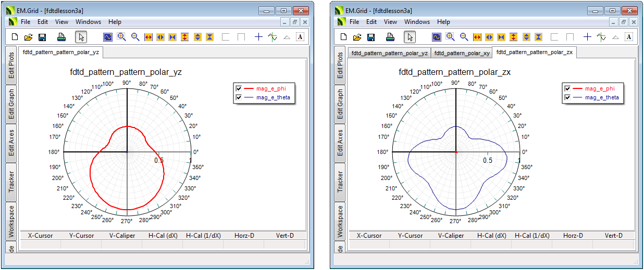Viewport: 644px width, 270px height.
Task: Open the Edit Graph side panel in yz window
Action: (11, 104)
